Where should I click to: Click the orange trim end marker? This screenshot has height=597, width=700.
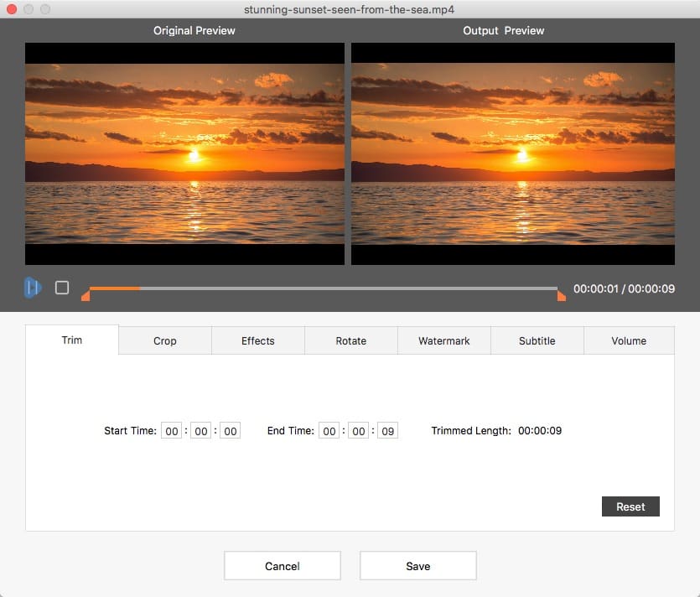coord(561,295)
